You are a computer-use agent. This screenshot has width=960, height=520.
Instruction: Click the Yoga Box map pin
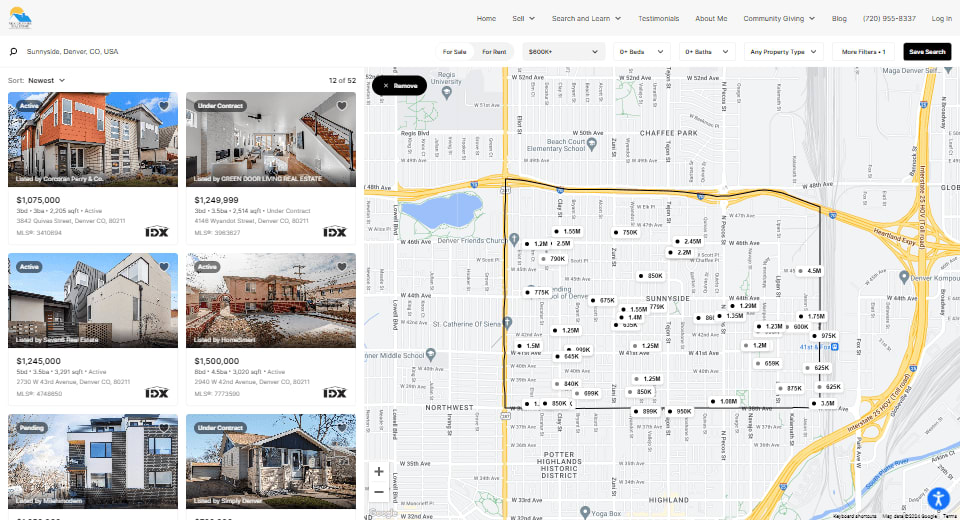[585, 512]
